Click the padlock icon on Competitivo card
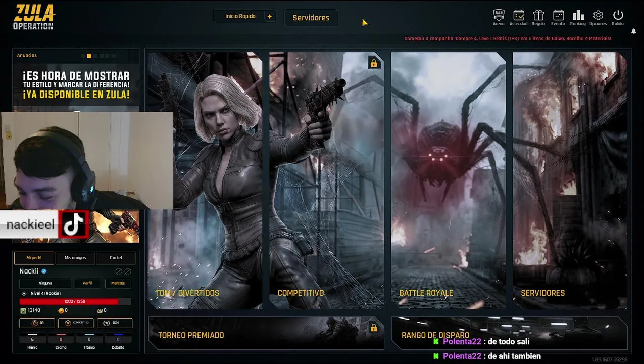The height and width of the screenshot is (364, 644). point(374,63)
